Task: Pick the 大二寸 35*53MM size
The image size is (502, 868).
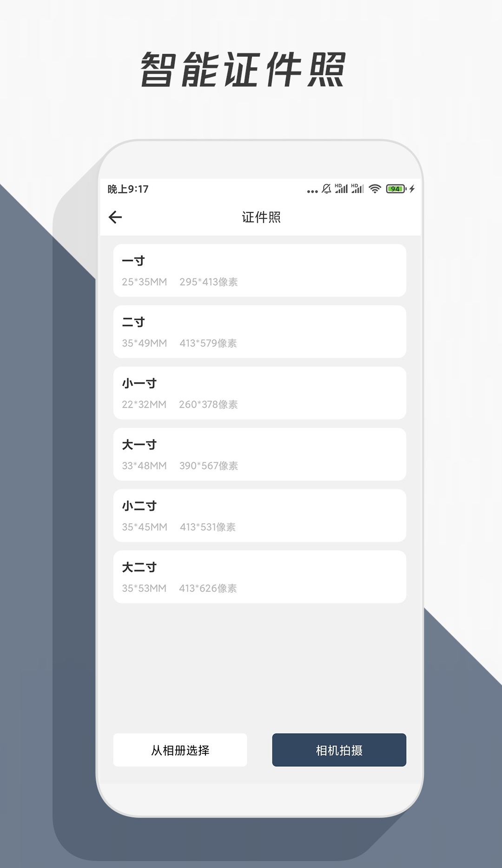Action: 260,577
